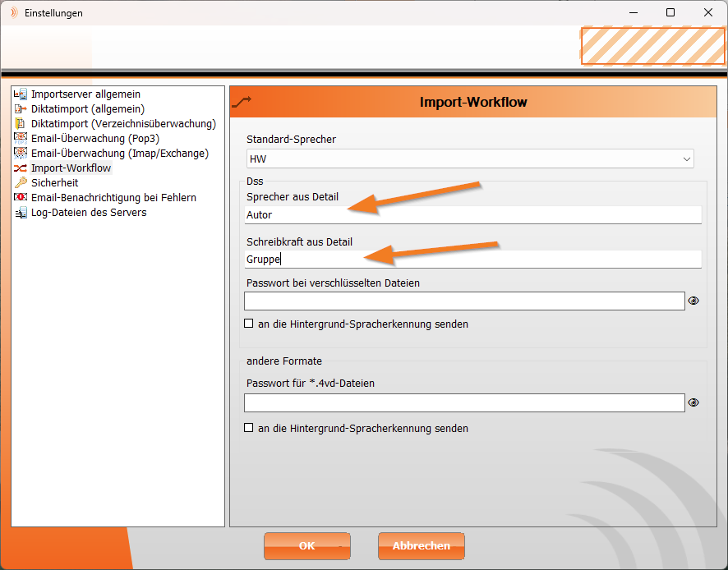Click the Email-Überwachung Imap/Exchange icon
This screenshot has height=570, width=728.
click(21, 153)
